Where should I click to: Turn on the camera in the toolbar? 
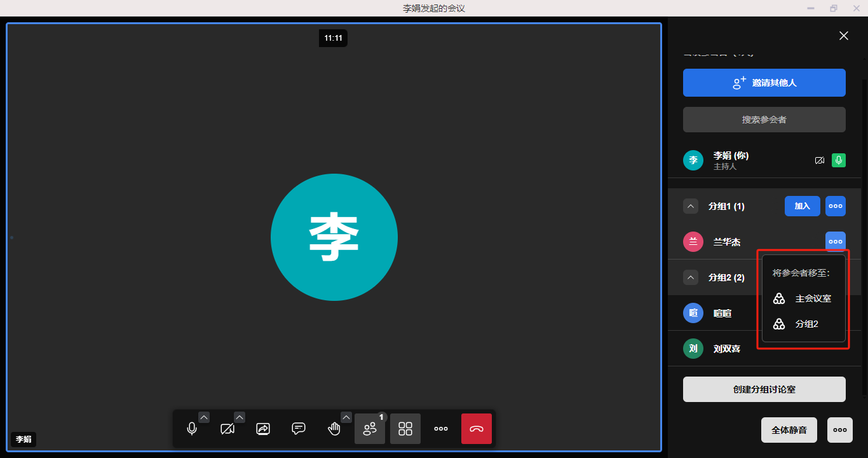click(x=227, y=429)
